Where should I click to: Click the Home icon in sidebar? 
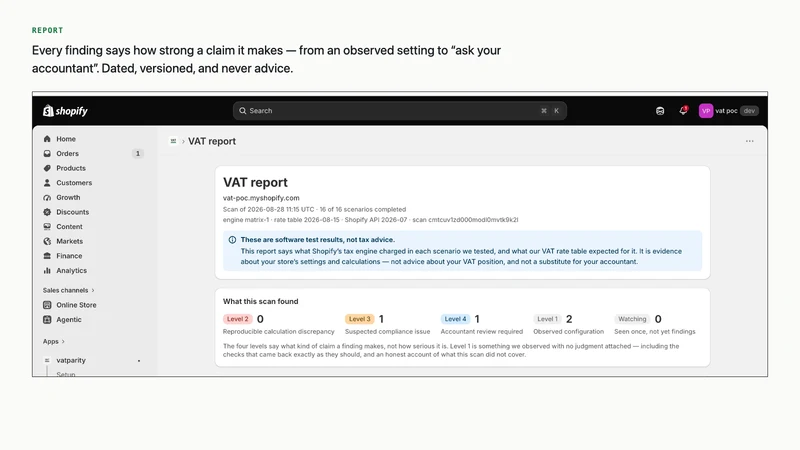[47, 139]
